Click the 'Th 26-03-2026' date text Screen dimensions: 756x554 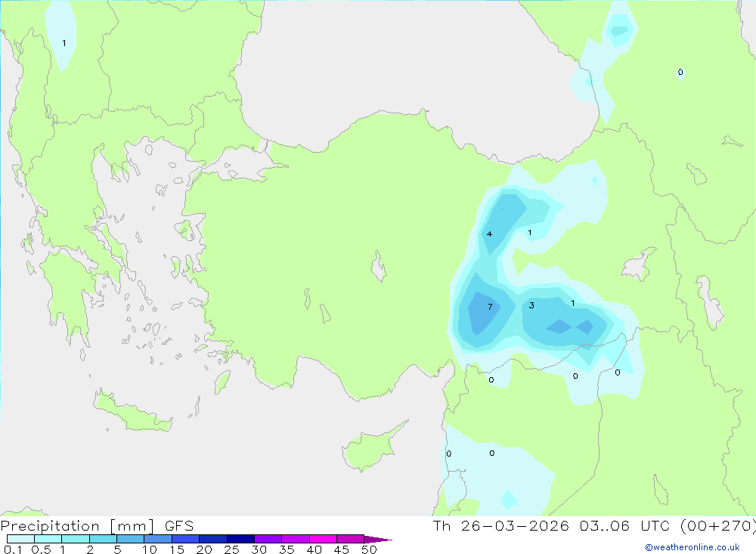tap(500, 525)
